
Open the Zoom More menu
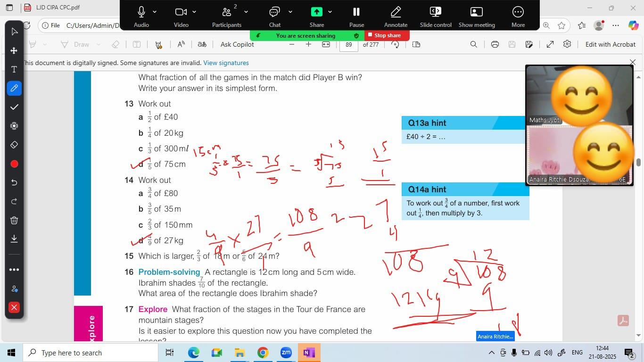click(x=518, y=12)
